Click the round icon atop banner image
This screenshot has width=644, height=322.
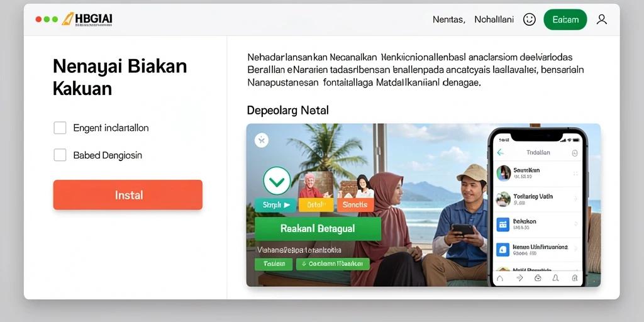262,140
